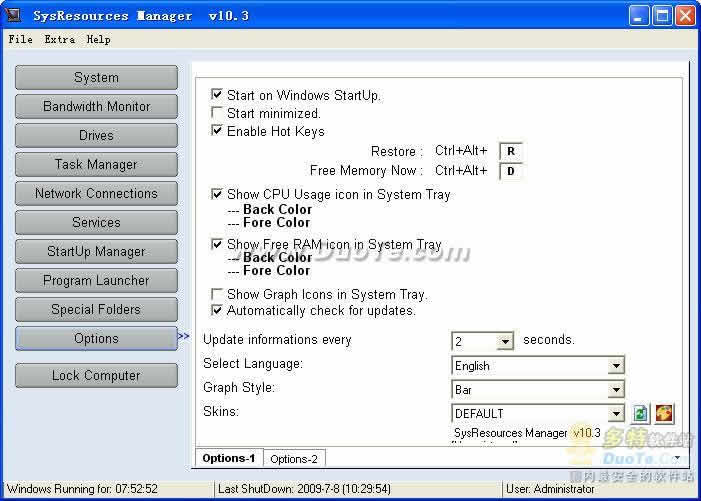Set Free RAM icon Fore Color
This screenshot has height=501, width=701.
click(x=276, y=271)
